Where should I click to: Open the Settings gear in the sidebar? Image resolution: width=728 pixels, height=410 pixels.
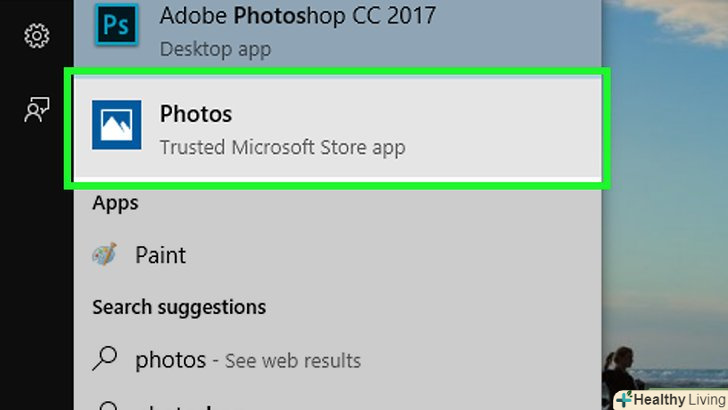pos(37,36)
